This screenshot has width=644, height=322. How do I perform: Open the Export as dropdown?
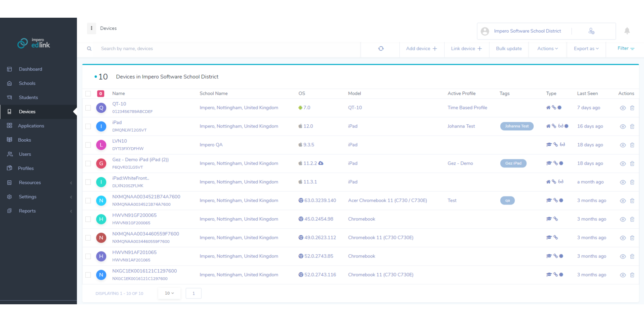[586, 49]
